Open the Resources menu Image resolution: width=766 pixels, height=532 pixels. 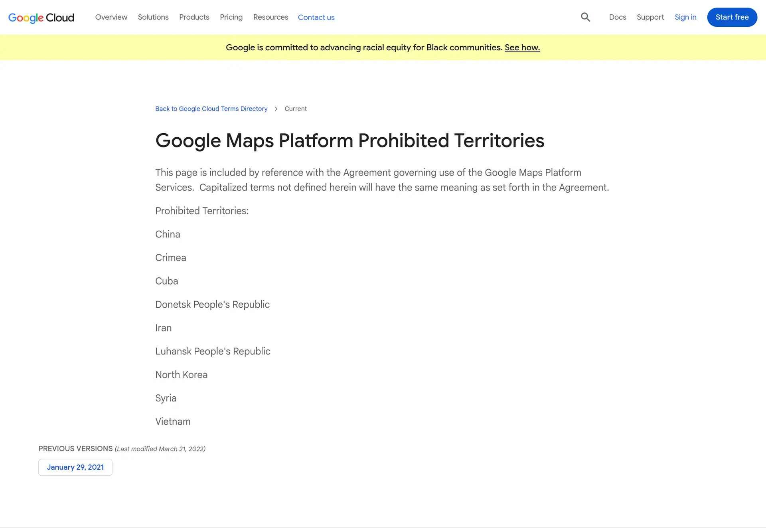(x=270, y=17)
